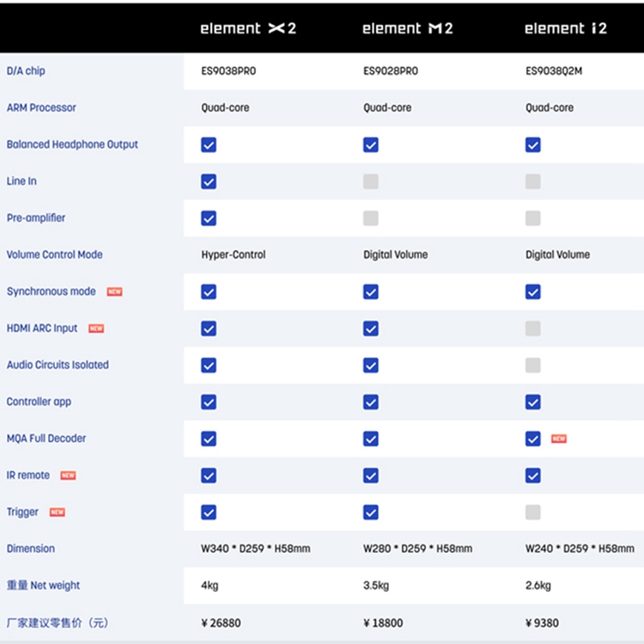Click X2 HDMI ARC Input checkbox
This screenshot has height=644, width=644.
pyautogui.click(x=209, y=329)
